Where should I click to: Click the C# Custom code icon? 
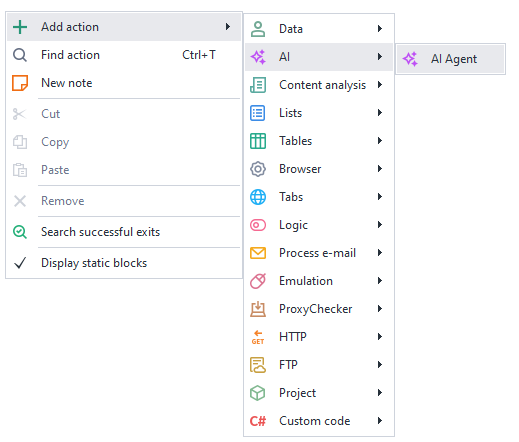(258, 421)
